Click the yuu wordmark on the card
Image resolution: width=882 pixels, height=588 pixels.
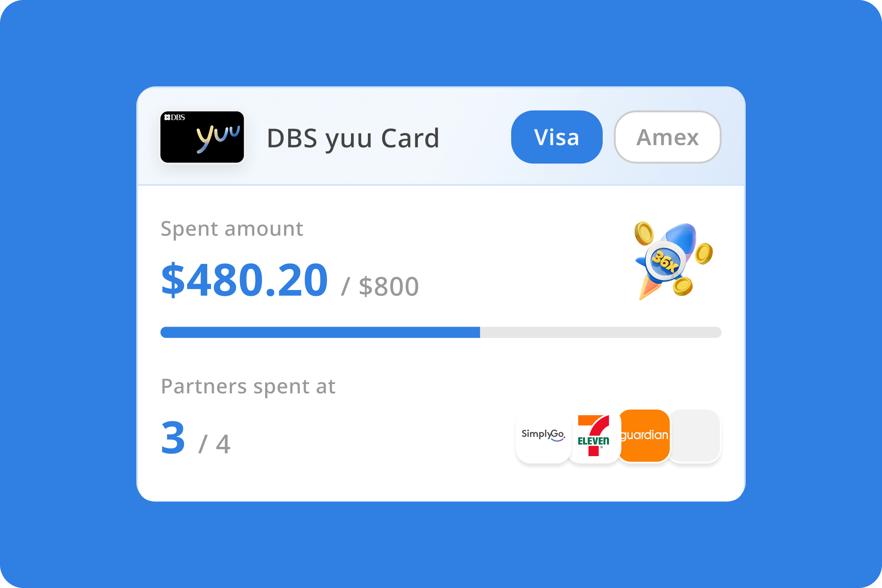(218, 139)
